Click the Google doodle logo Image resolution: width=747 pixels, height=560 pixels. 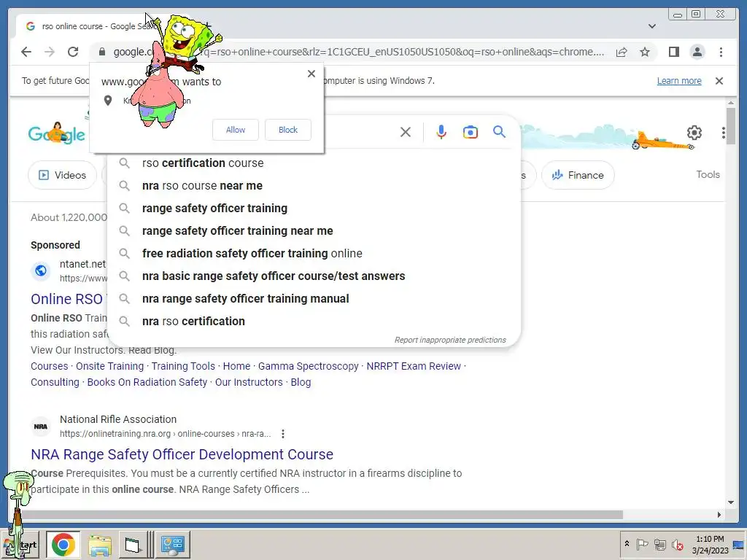click(57, 133)
